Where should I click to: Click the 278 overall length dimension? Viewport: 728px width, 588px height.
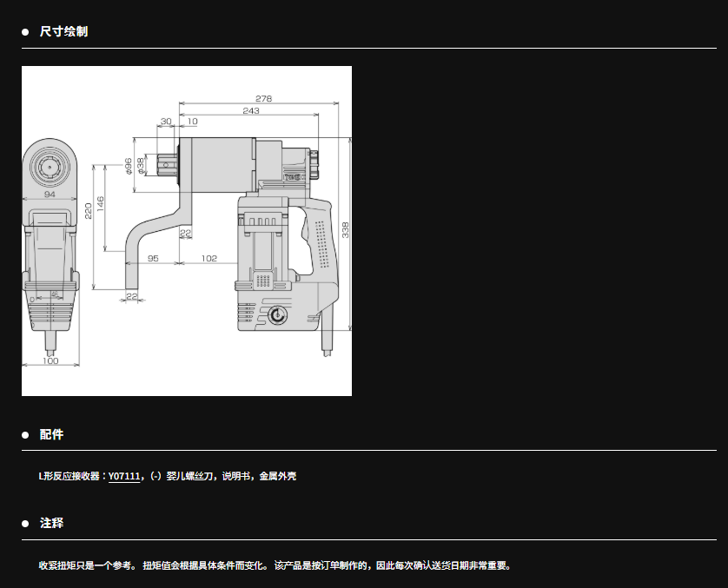[263, 99]
